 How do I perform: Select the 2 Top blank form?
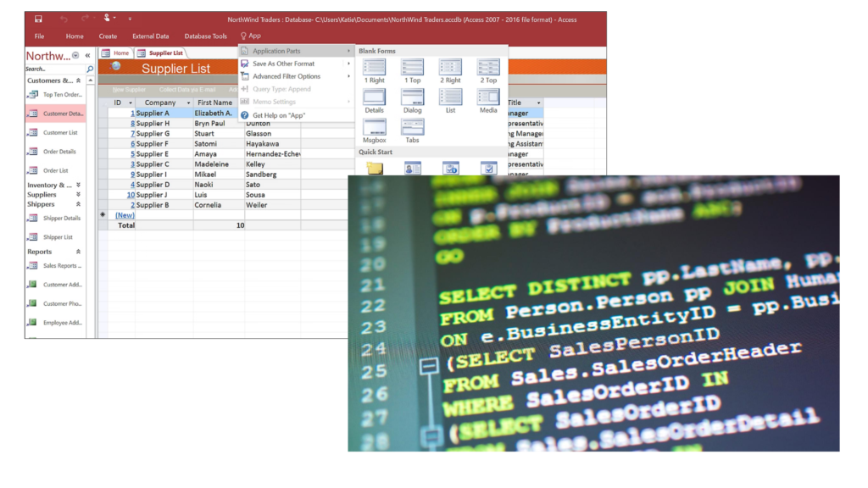pyautogui.click(x=488, y=71)
